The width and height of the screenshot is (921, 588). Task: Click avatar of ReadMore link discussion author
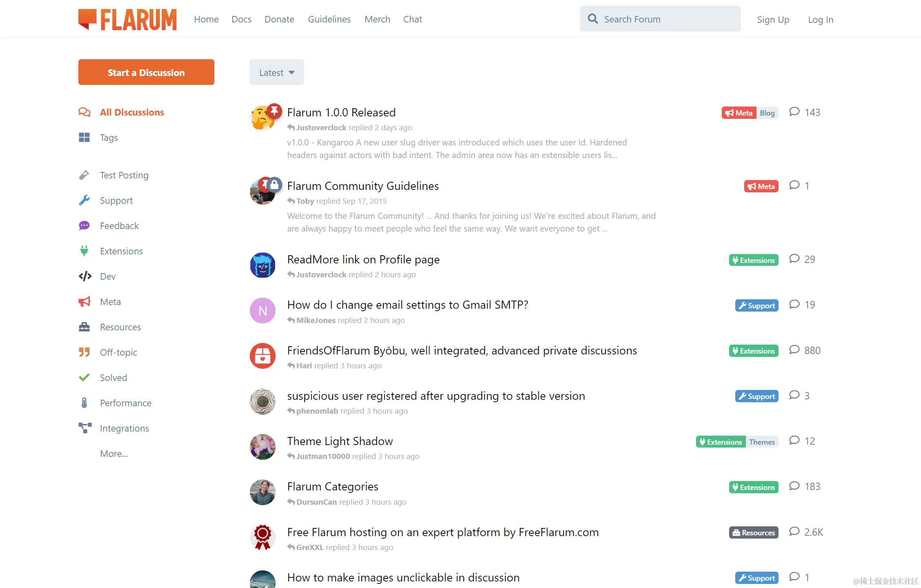point(263,265)
